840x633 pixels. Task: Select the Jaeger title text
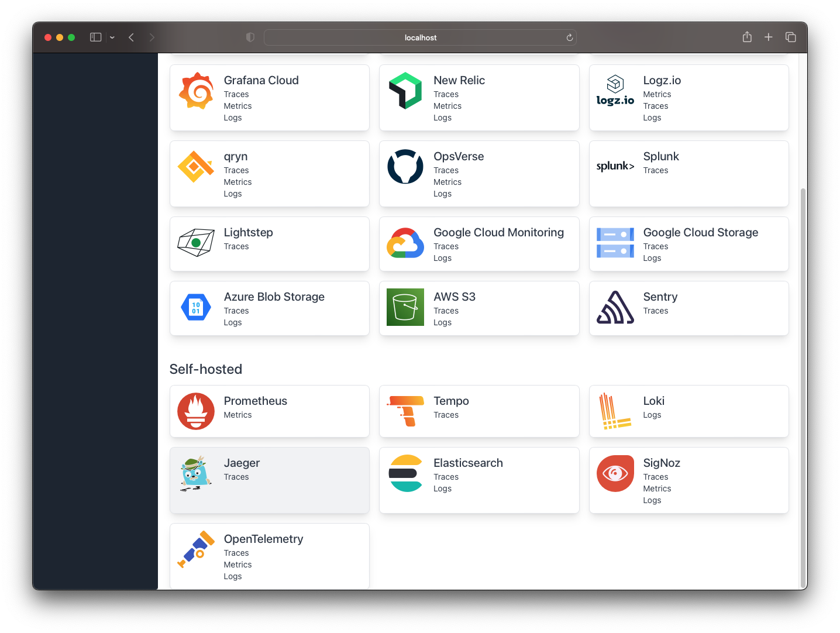coord(242,463)
